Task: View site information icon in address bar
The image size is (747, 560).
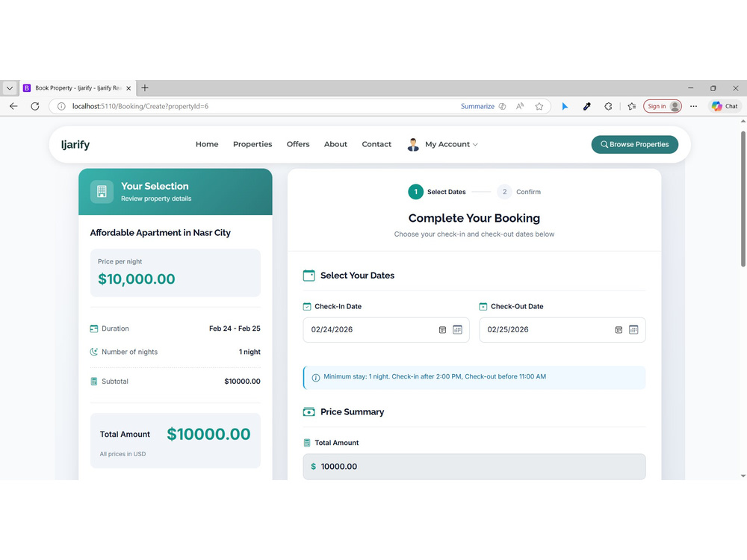Action: (61, 106)
